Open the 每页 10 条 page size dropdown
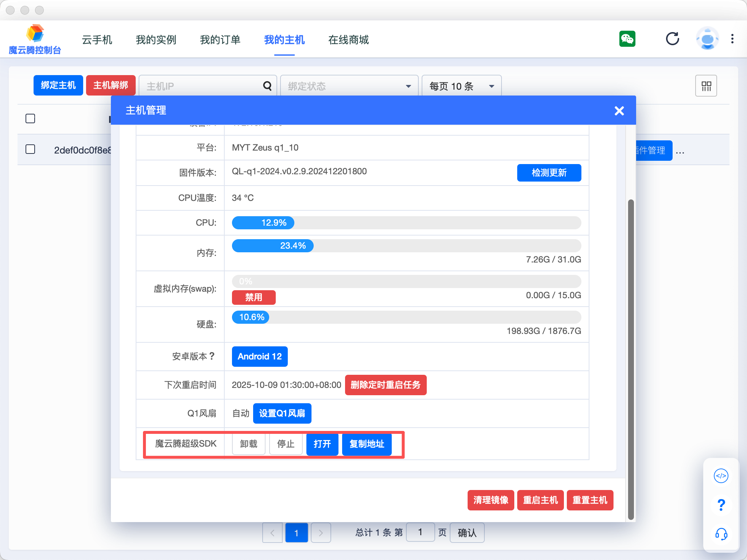The image size is (747, 560). (x=461, y=86)
